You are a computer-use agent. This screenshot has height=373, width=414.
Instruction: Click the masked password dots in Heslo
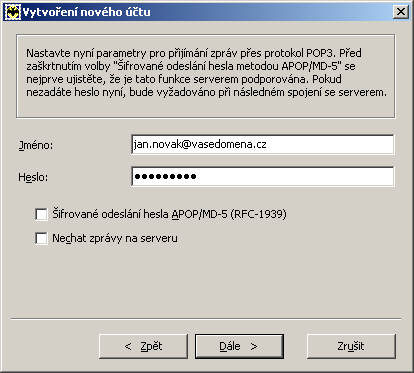[165, 176]
